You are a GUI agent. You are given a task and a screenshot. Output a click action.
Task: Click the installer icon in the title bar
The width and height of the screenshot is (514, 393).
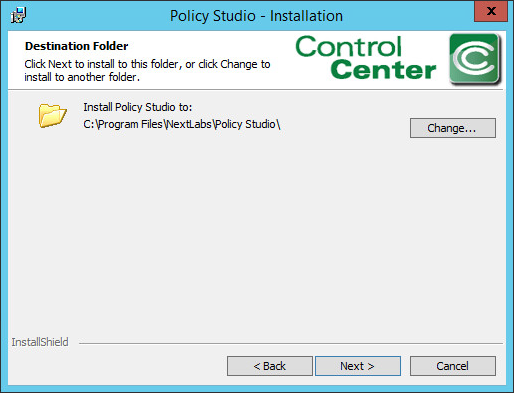pos(18,15)
